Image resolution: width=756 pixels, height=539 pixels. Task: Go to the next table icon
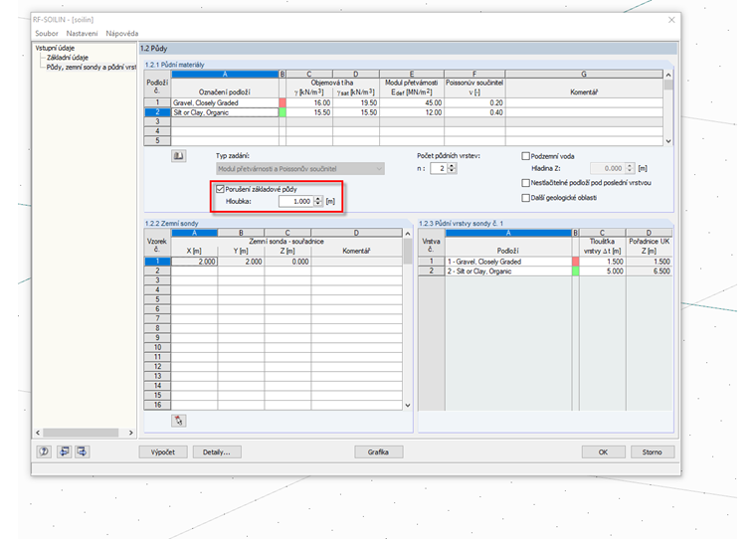pyautogui.click(x=83, y=451)
